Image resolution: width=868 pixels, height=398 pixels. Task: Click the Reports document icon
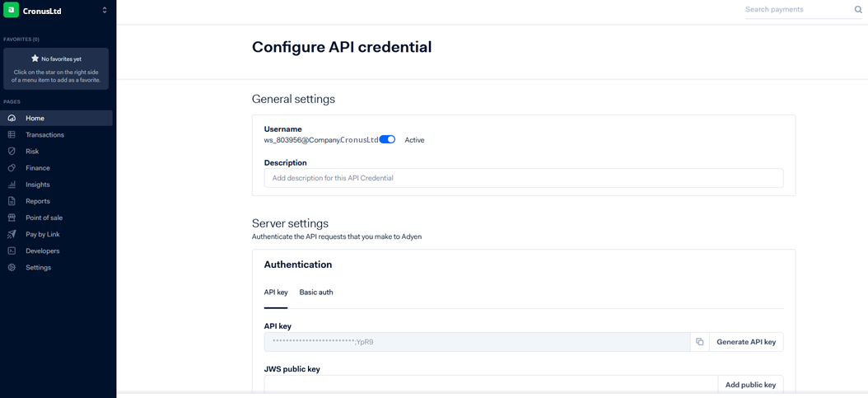[x=12, y=201]
